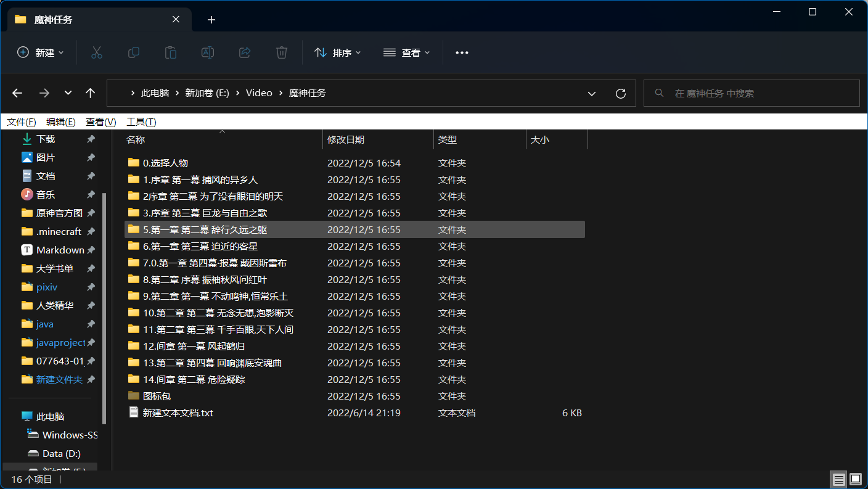Viewport: 868px width, 489px height.
Task: Open the 新建 dropdown
Action: pyautogui.click(x=41, y=52)
